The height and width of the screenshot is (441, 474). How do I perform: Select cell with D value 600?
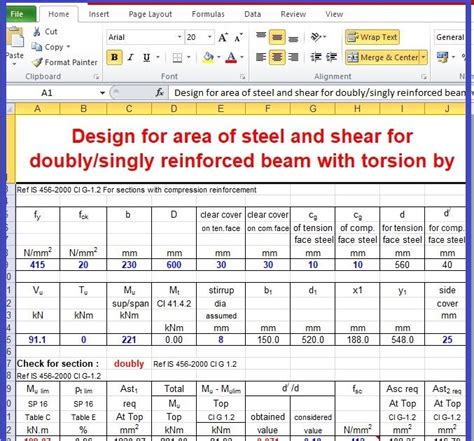tap(174, 265)
